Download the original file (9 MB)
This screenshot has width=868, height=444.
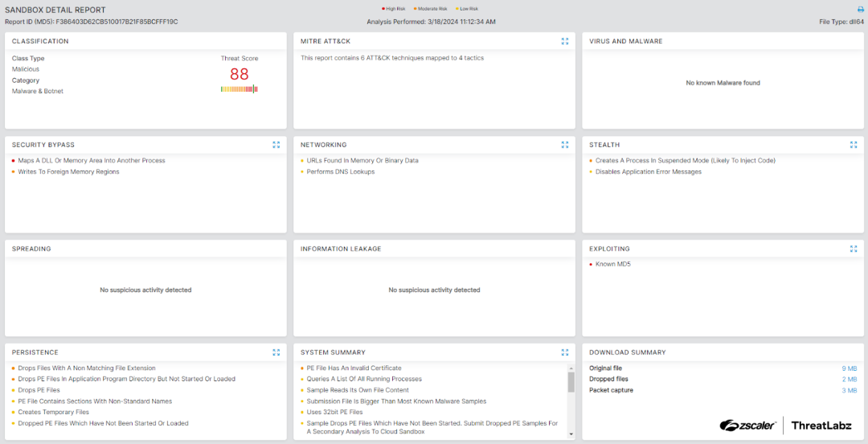[850, 368]
